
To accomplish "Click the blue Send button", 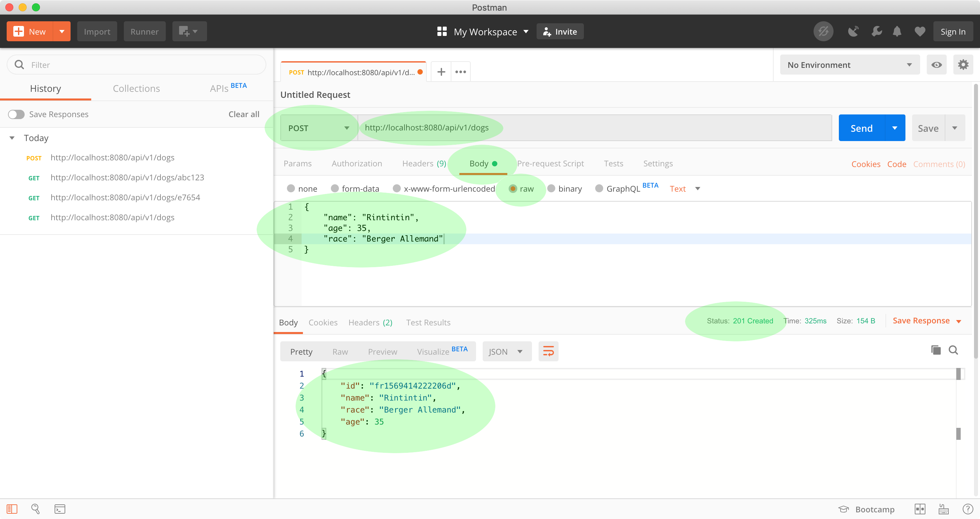I will tap(861, 128).
